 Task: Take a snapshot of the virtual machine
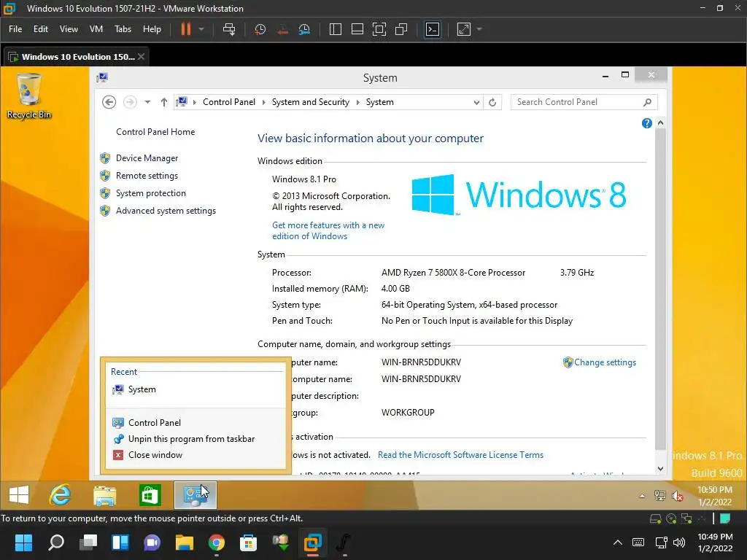tap(260, 29)
